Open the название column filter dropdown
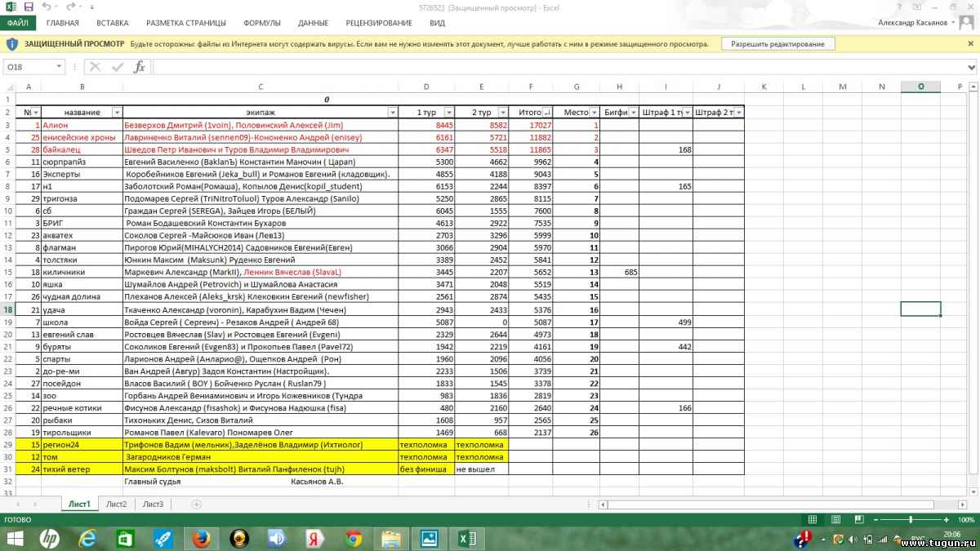This screenshot has width=980, height=551. click(116, 112)
